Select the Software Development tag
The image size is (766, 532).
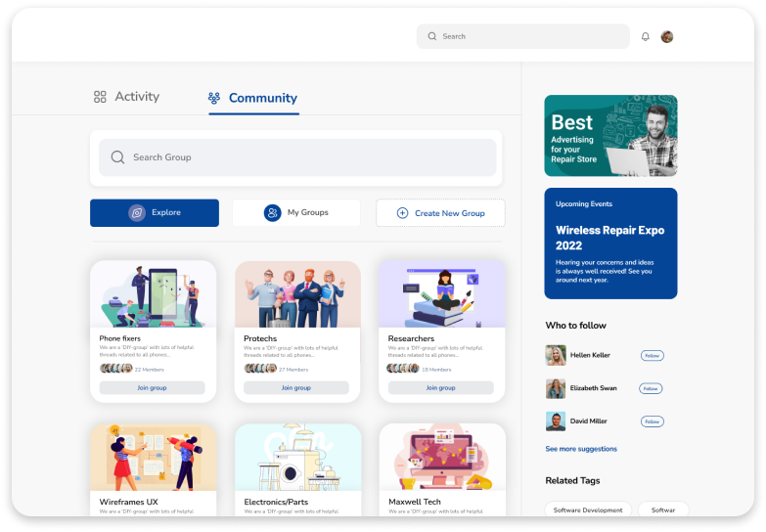588,510
